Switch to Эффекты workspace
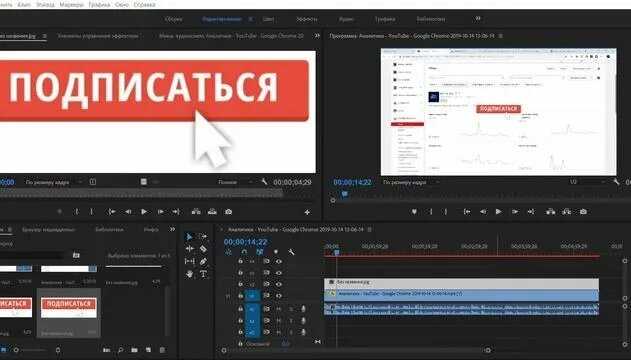 (307, 19)
